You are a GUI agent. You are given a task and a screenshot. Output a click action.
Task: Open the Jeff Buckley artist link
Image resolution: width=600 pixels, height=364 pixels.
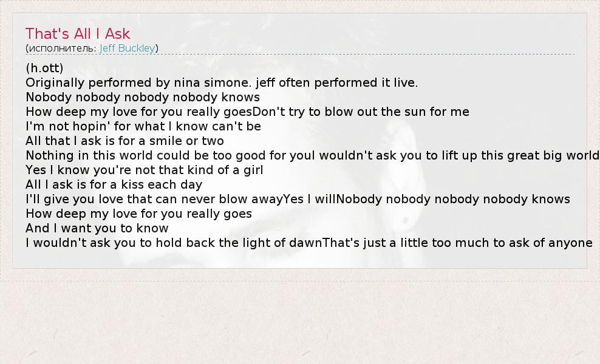[x=127, y=48]
